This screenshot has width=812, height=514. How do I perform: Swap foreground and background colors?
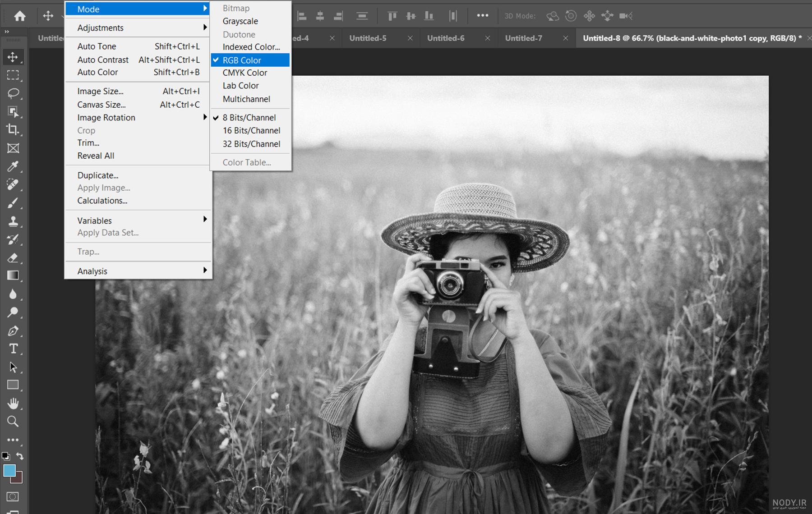click(20, 456)
